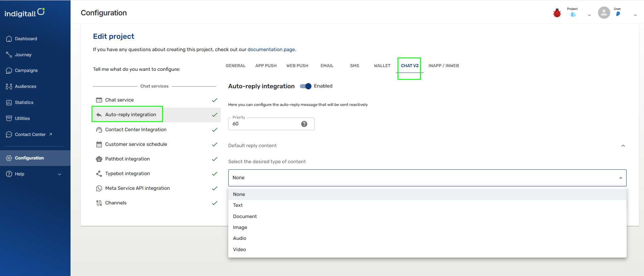Open the User account dropdown
Viewport: 644px width, 276px height.
(635, 15)
